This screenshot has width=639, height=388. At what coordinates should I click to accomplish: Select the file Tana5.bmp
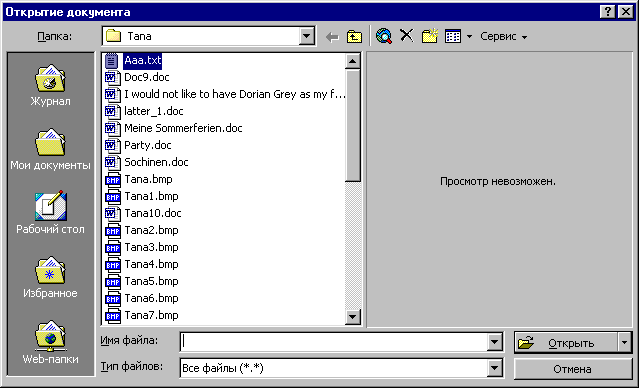pos(151,282)
